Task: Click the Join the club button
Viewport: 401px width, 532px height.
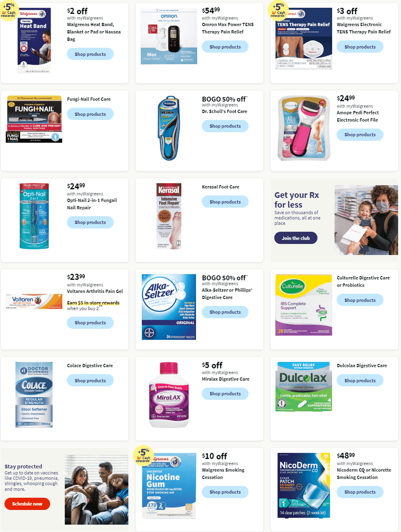Action: (296, 238)
